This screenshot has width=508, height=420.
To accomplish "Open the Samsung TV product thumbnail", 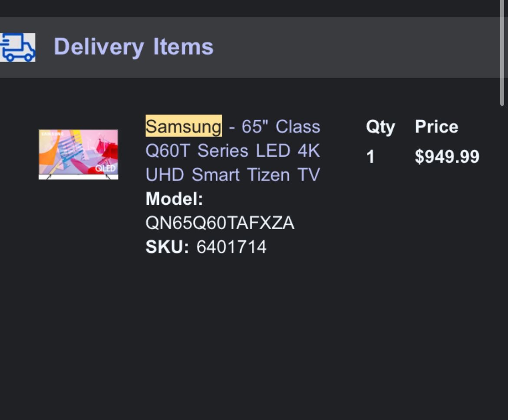I will (78, 154).
